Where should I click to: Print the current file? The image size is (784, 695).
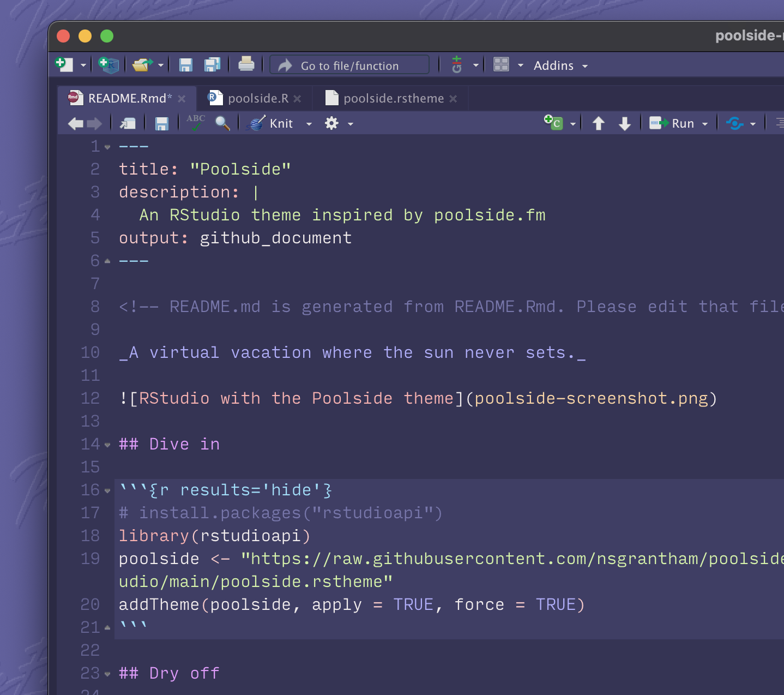click(x=246, y=64)
